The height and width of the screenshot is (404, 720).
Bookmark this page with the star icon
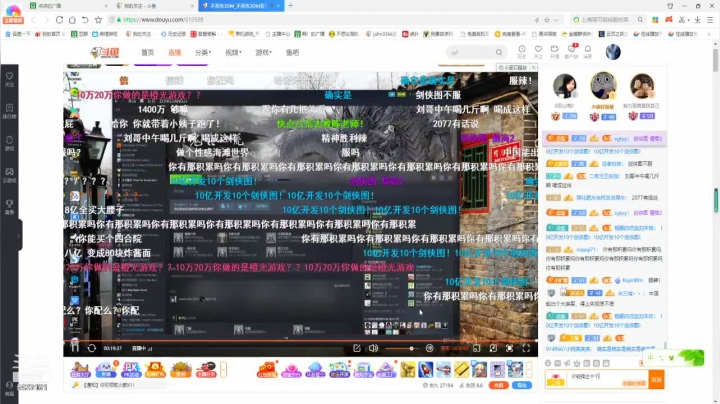[98, 20]
